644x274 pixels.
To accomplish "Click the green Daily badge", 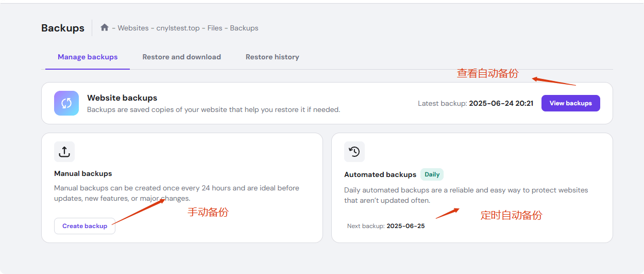I will coord(432,174).
